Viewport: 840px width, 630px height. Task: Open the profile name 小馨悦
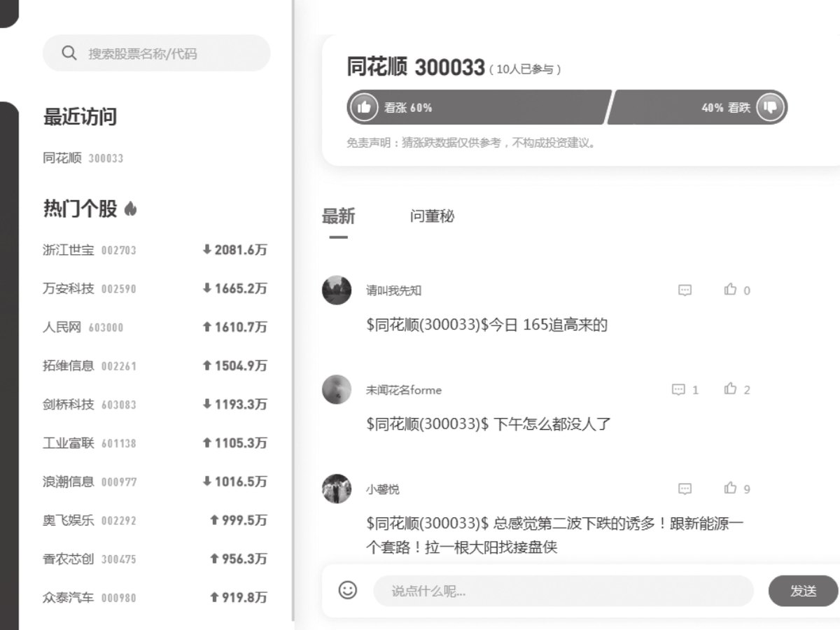pyautogui.click(x=383, y=489)
